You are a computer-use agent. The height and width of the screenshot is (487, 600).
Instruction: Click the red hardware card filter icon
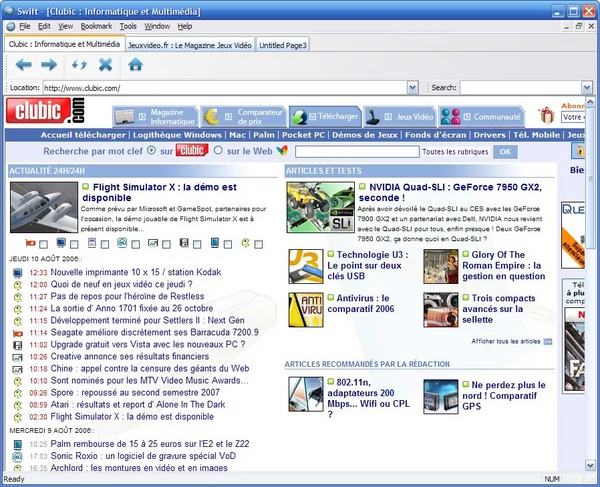coord(30,243)
